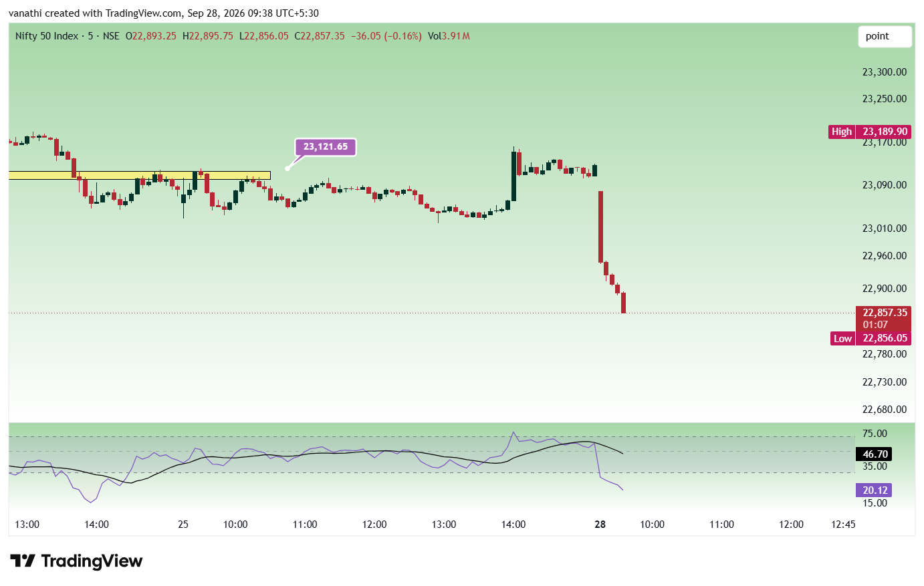Select the yellow highlighted price zone rectangle
The image size is (924, 586).
[140, 175]
